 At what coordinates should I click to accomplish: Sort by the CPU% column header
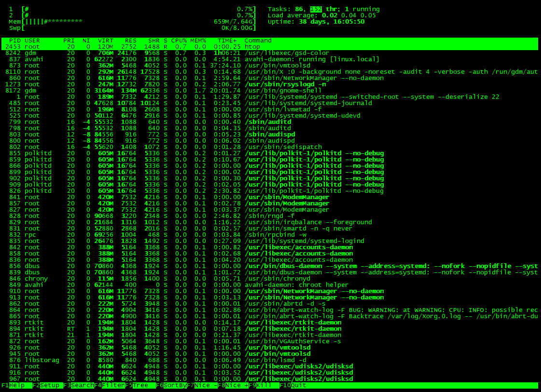tap(179, 41)
